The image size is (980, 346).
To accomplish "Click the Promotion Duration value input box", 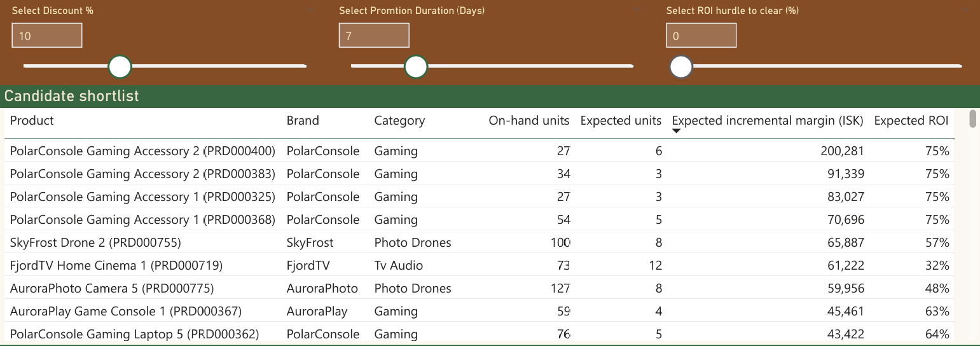I will tap(374, 36).
